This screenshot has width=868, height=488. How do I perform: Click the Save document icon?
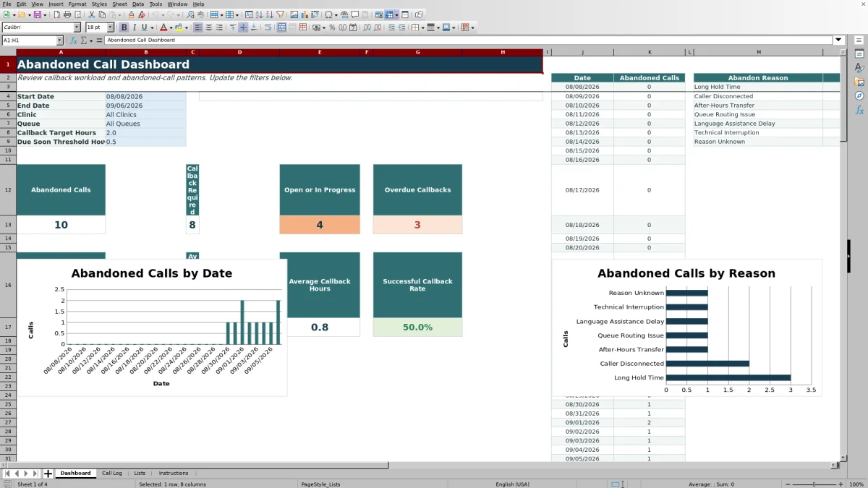pos(37,14)
